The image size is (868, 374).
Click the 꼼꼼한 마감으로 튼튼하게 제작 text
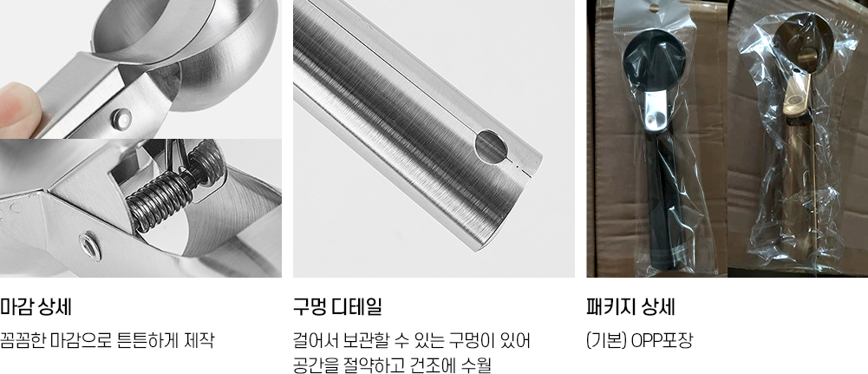click(x=107, y=340)
